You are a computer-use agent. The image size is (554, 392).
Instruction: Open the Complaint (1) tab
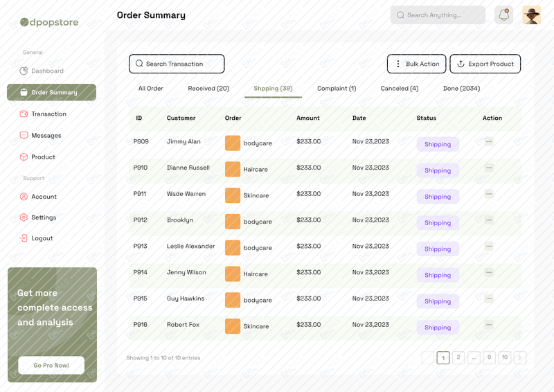click(x=337, y=89)
